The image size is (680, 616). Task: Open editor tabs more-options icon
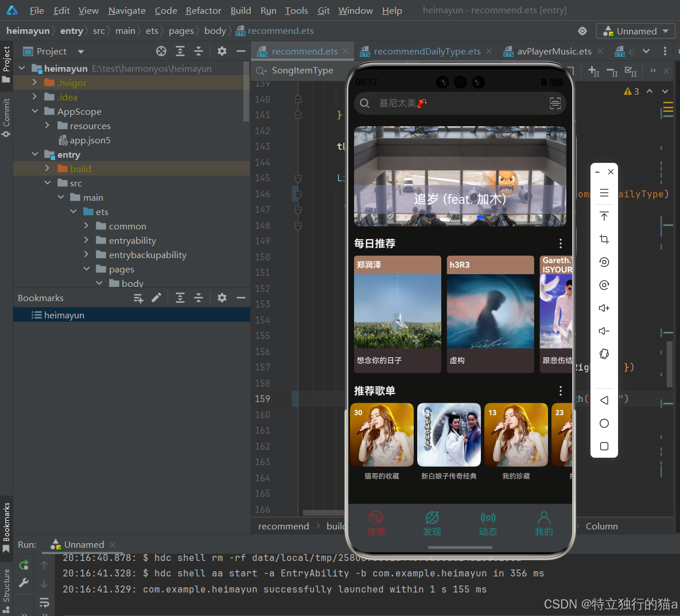[665, 51]
